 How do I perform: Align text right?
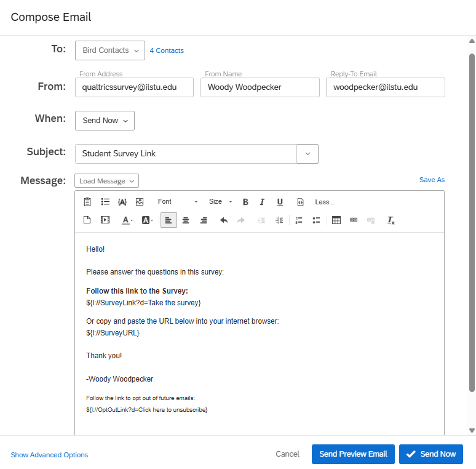[x=204, y=220]
